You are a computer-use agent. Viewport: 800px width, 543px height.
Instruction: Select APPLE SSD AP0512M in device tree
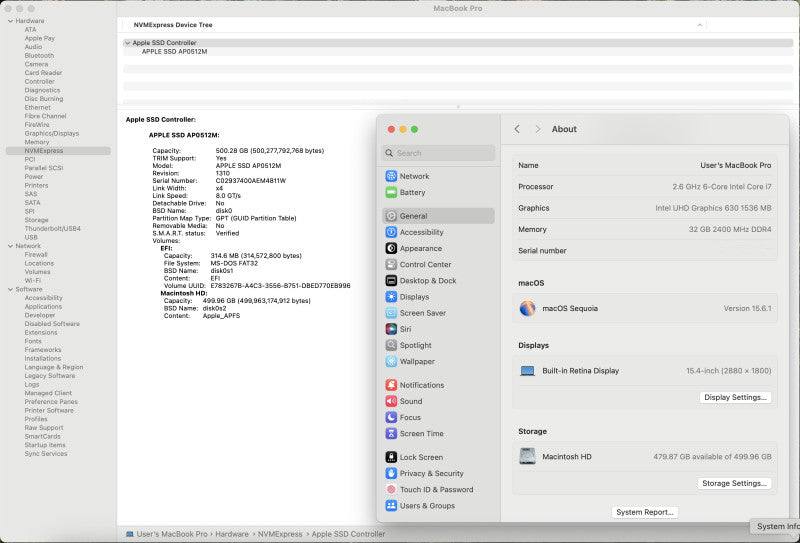pyautogui.click(x=174, y=52)
